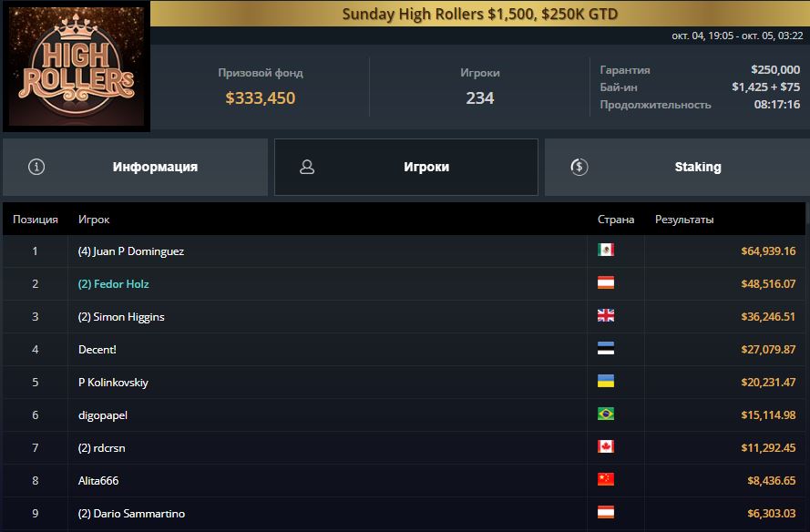Click the prize amount $11,292.45
This screenshot has width=810, height=532.
(768, 448)
